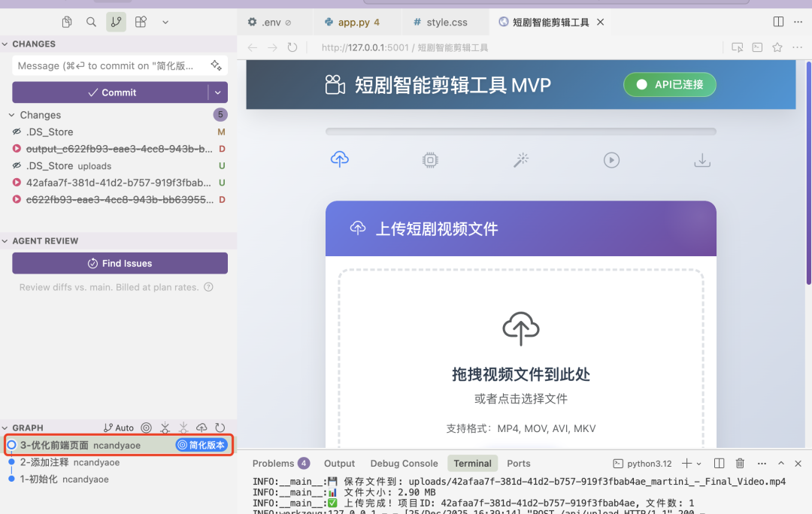812x514 pixels.
Task: Click the go to current history item icon
Action: pyautogui.click(x=147, y=428)
